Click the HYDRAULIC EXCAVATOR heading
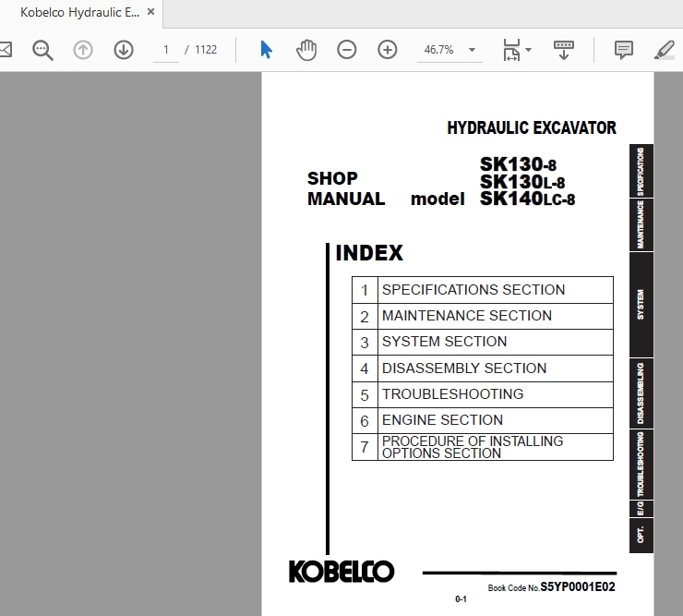Image resolution: width=683 pixels, height=616 pixels. click(532, 127)
